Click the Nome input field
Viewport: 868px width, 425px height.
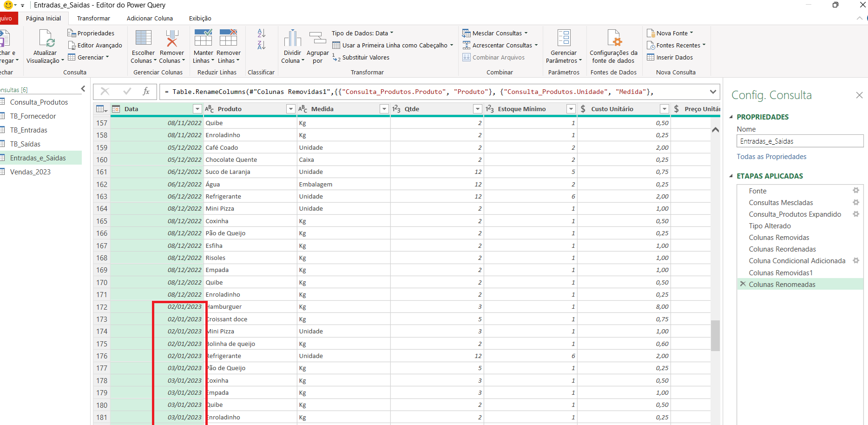click(800, 141)
